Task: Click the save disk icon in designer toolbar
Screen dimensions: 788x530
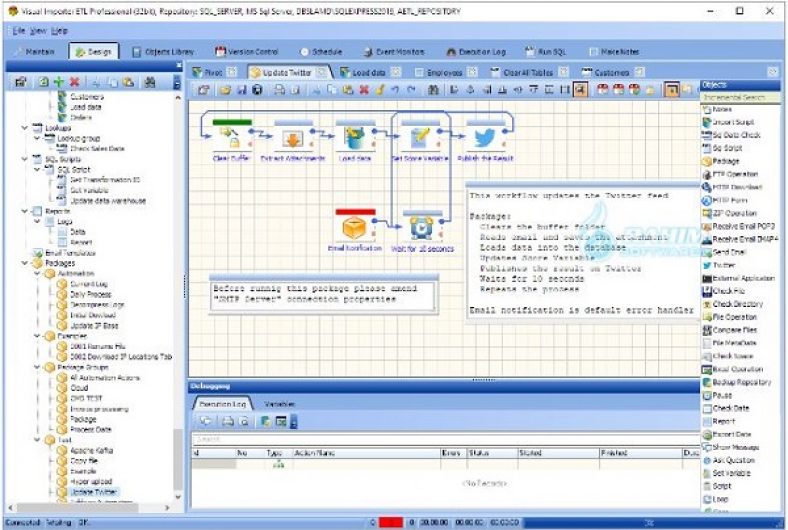Action: pyautogui.click(x=242, y=90)
